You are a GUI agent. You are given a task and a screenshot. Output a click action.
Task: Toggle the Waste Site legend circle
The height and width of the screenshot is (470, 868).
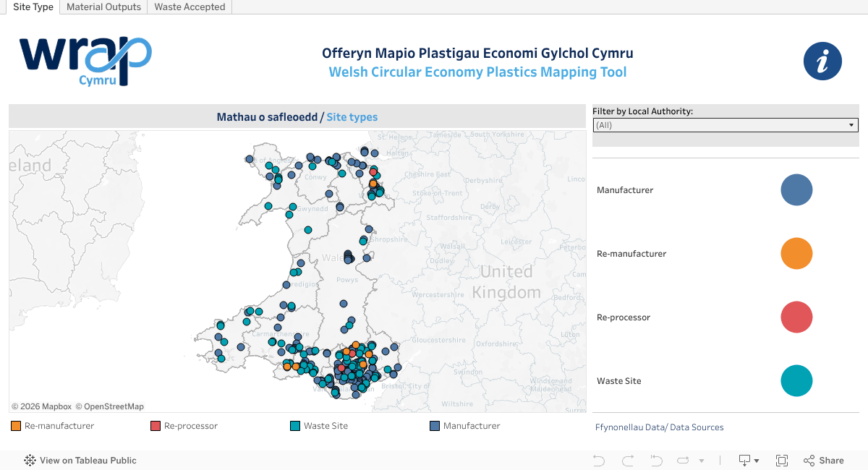tap(796, 381)
